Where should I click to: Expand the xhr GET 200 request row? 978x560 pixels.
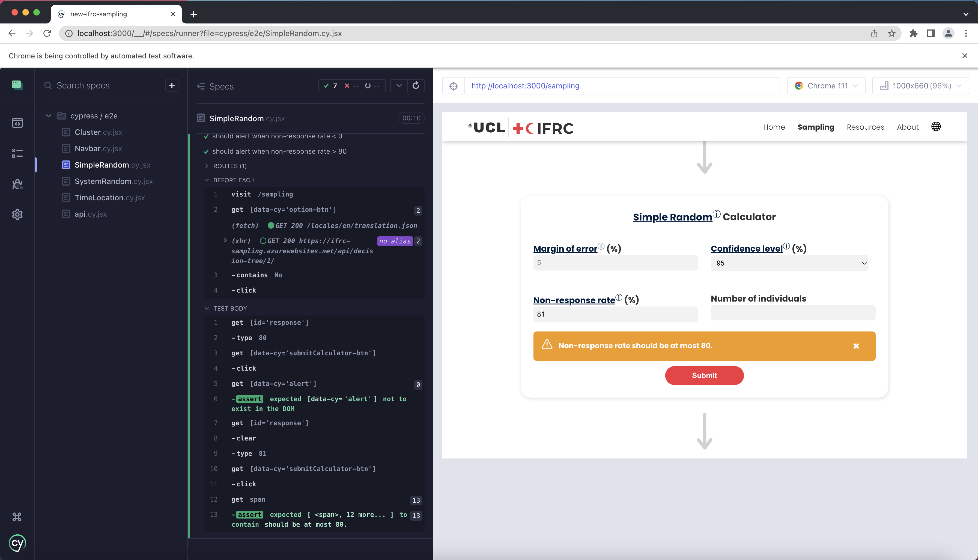point(225,240)
